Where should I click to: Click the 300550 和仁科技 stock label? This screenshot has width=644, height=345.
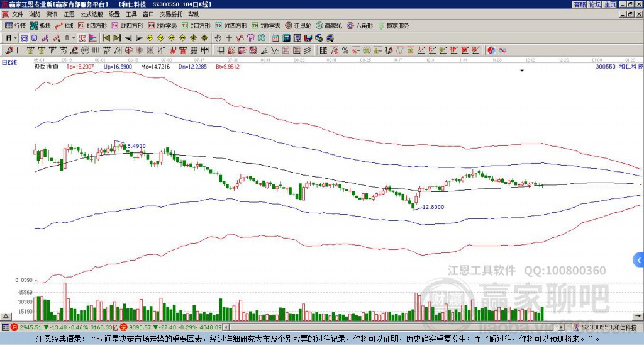[619, 66]
